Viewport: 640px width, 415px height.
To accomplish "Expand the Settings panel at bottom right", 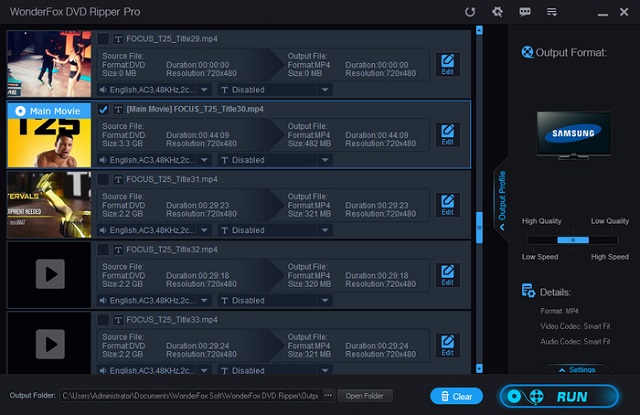I will [577, 369].
